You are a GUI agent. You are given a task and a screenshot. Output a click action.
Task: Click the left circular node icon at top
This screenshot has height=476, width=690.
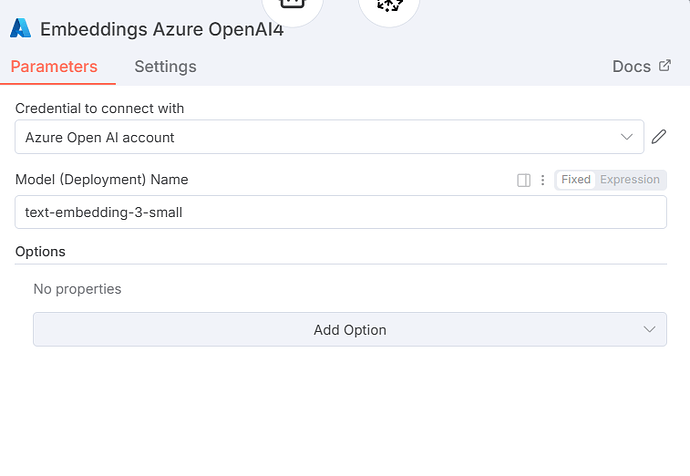(293, 8)
